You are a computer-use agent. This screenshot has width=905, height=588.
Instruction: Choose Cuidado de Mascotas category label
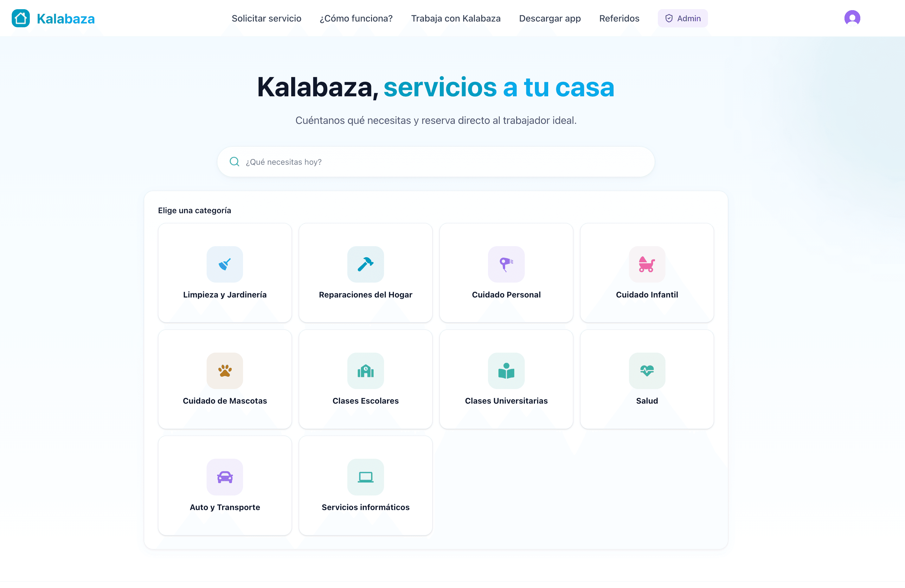click(225, 401)
